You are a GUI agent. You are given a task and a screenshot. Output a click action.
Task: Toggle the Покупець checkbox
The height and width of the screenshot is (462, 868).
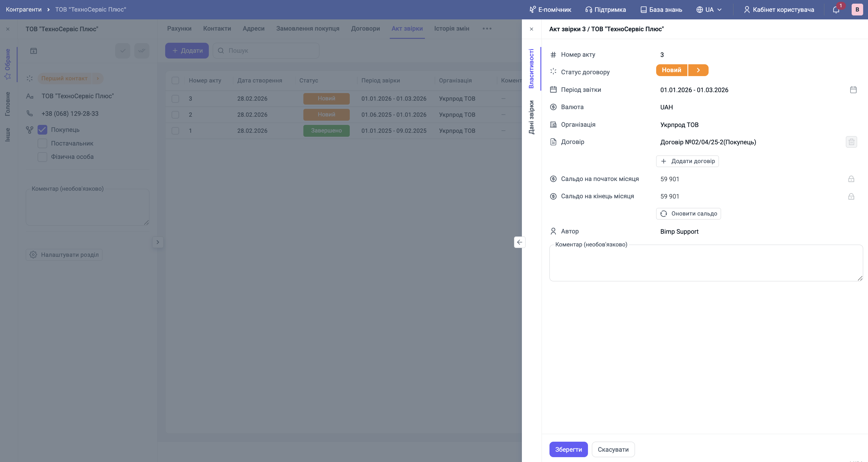pos(42,130)
